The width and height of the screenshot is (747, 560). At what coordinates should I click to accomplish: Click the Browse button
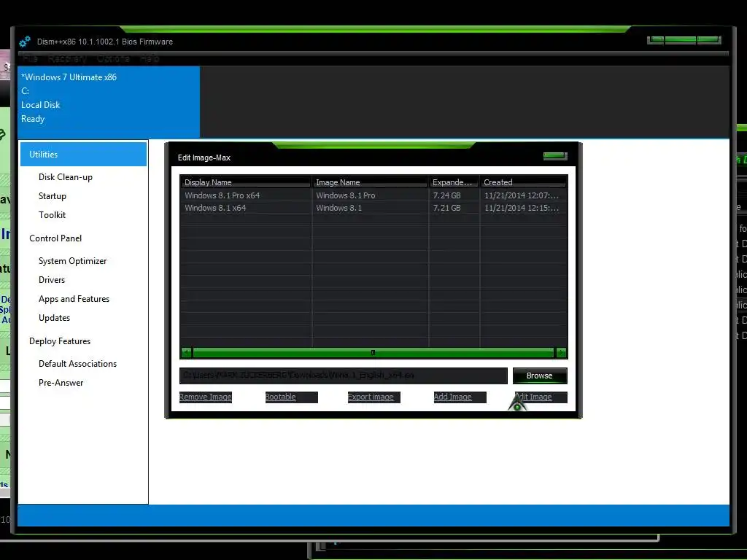pos(540,376)
